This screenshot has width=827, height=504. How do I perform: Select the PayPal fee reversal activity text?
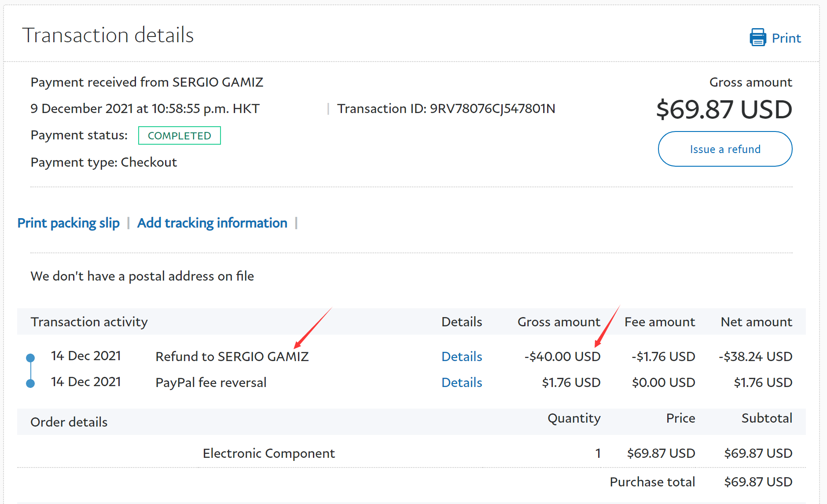tap(211, 382)
